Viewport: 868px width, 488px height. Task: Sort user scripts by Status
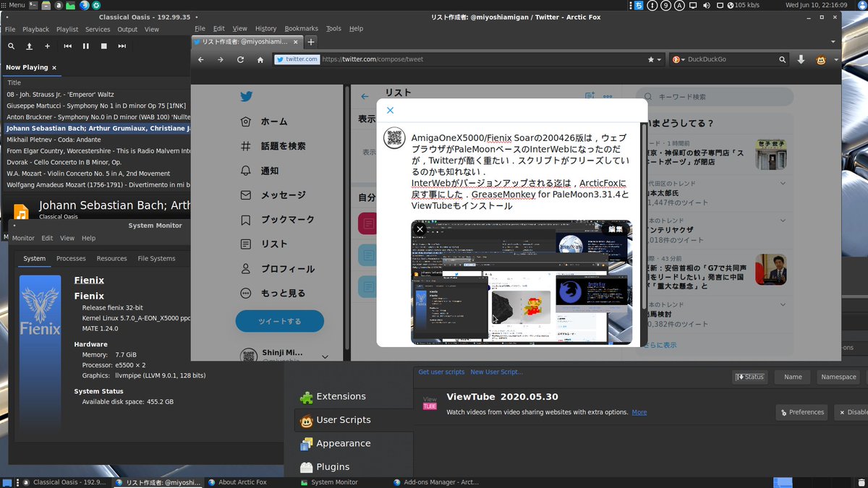(749, 377)
